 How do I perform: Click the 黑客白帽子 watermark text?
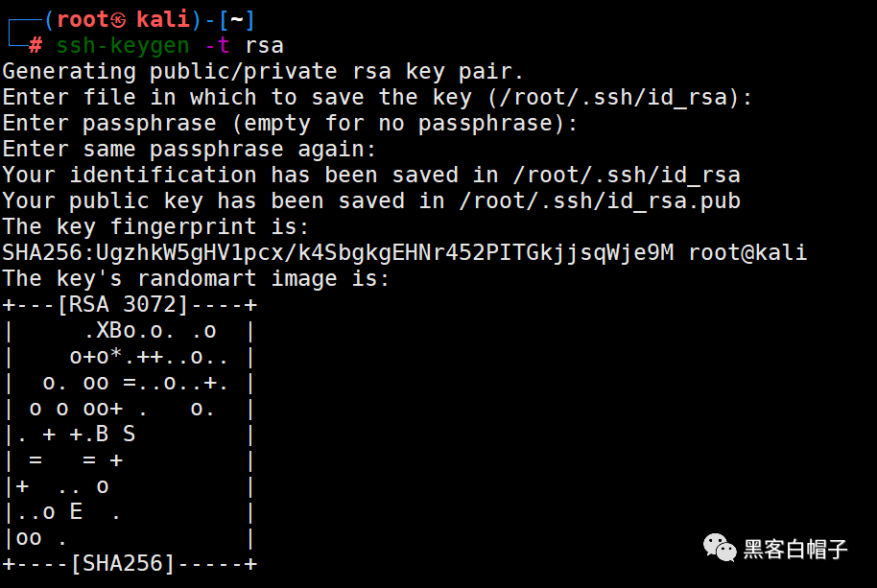tap(795, 550)
